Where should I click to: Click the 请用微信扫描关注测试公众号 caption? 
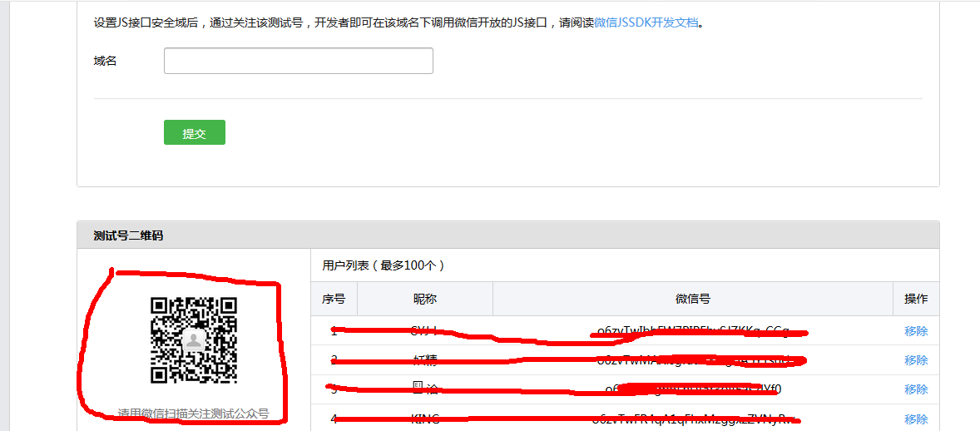point(193,414)
